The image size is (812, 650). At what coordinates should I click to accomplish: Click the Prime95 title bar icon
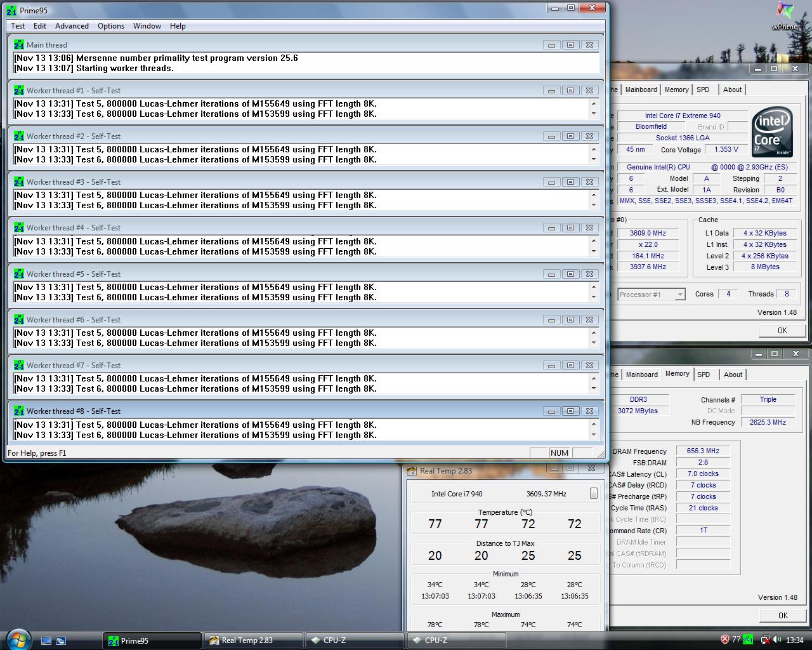tap(11, 10)
